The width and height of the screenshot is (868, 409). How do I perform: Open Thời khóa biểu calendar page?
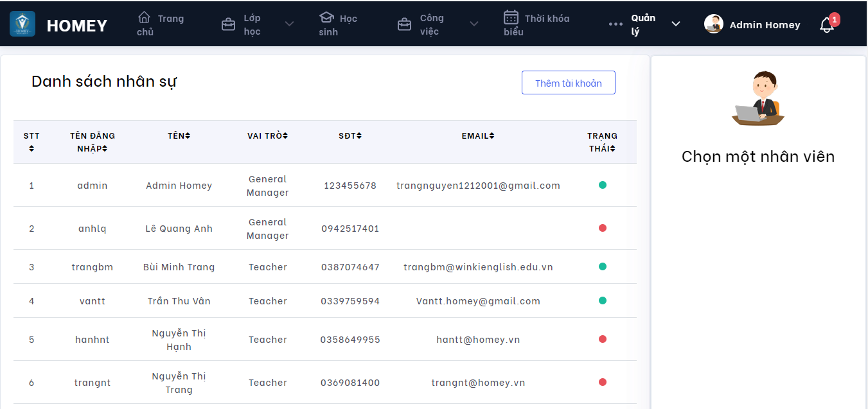click(536, 25)
